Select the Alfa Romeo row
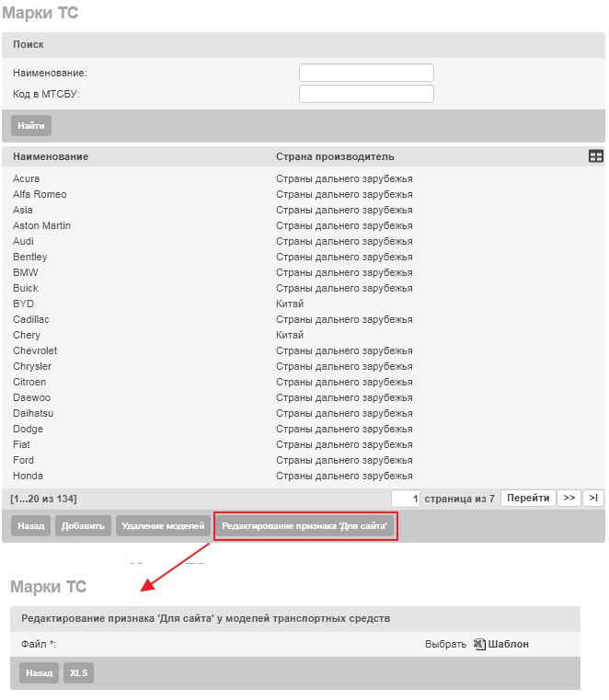Screen dimensions: 609x700 (304, 194)
